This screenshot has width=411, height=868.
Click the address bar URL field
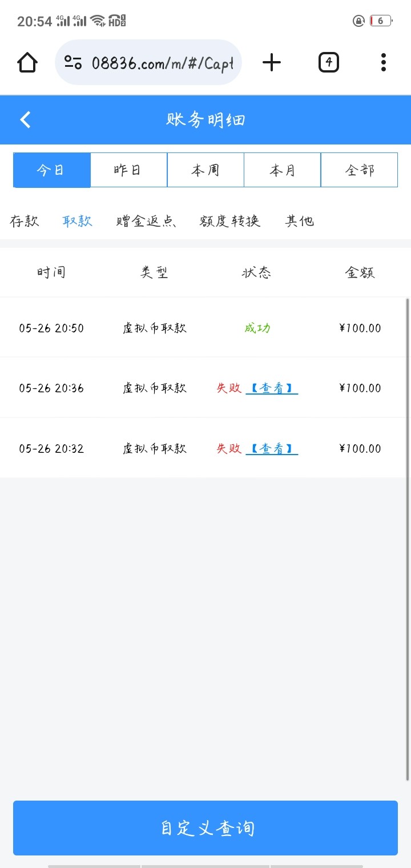pos(162,62)
